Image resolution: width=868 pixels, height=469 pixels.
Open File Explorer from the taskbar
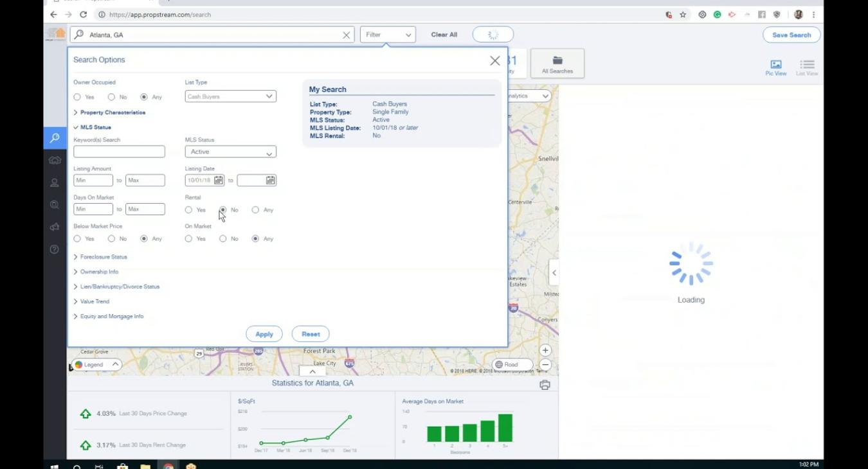(145, 466)
